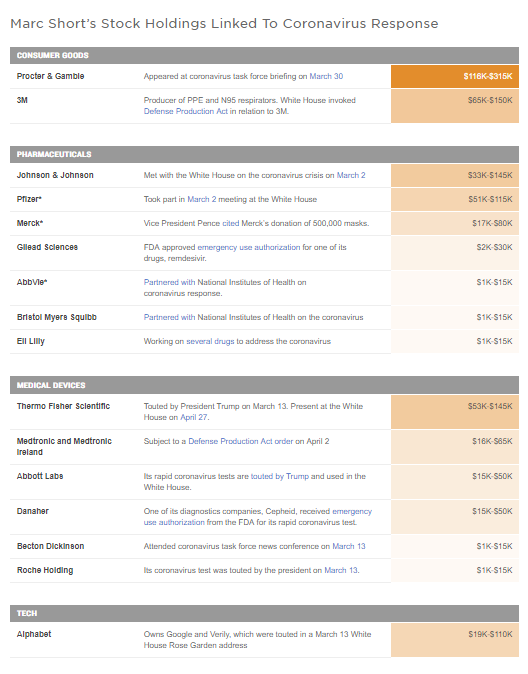
Task: Open 'several drugs' link for Eli Lilly
Action: (210, 341)
